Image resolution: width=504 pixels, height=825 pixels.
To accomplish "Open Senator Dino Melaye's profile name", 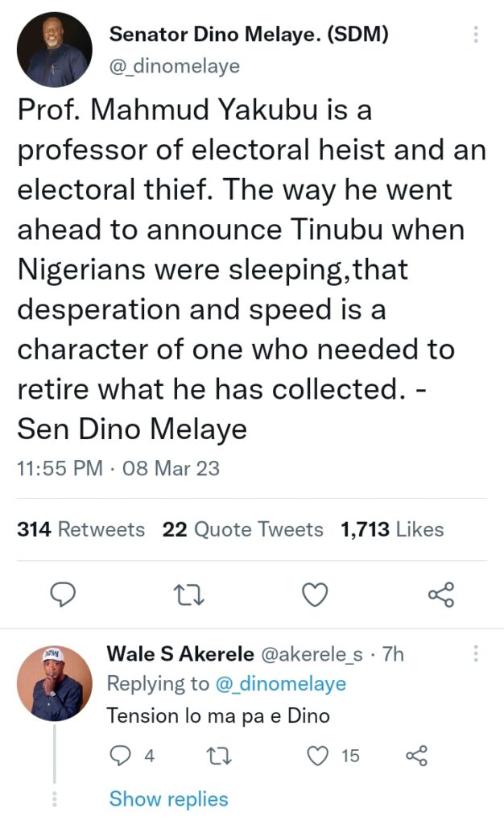I will [x=250, y=35].
